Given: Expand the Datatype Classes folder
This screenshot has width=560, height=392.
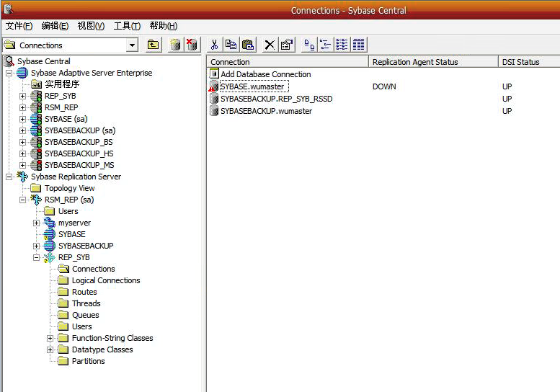Looking at the screenshot, I should click(x=50, y=349).
